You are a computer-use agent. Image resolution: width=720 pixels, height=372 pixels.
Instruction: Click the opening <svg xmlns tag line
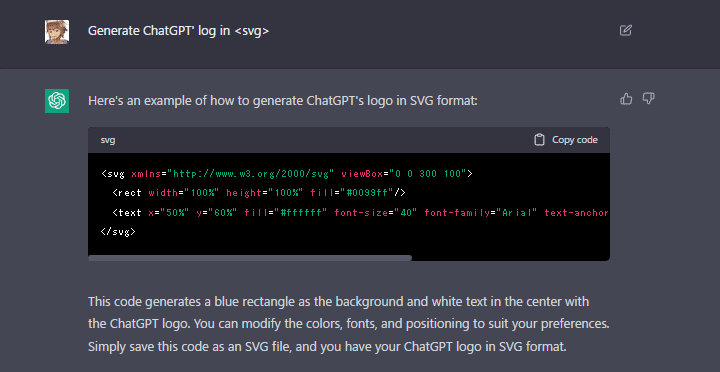click(287, 174)
